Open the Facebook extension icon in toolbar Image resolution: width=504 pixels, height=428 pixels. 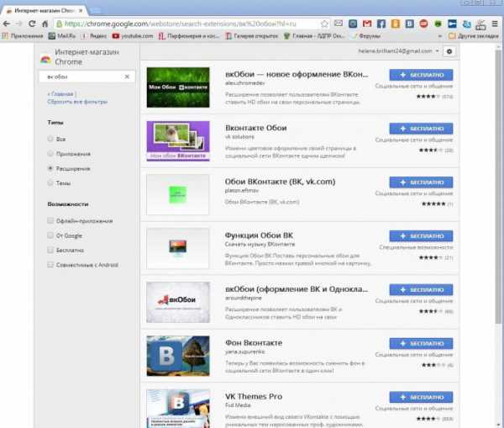pyautogui.click(x=381, y=24)
